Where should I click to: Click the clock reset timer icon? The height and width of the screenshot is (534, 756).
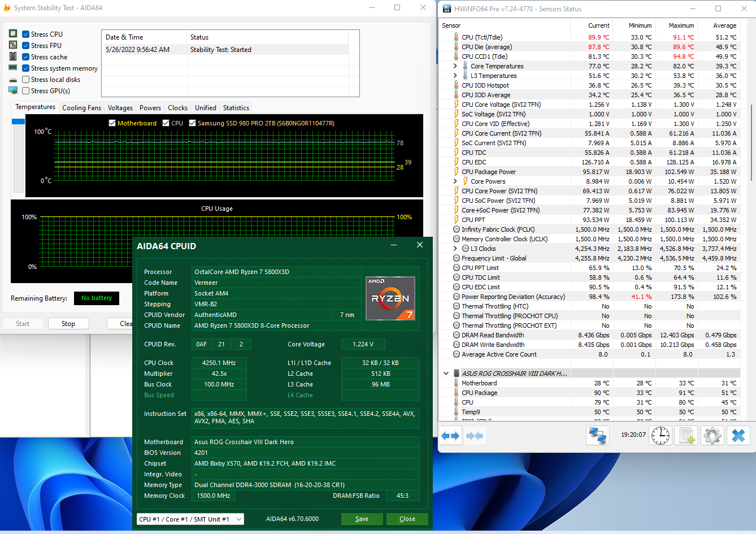tap(660, 436)
